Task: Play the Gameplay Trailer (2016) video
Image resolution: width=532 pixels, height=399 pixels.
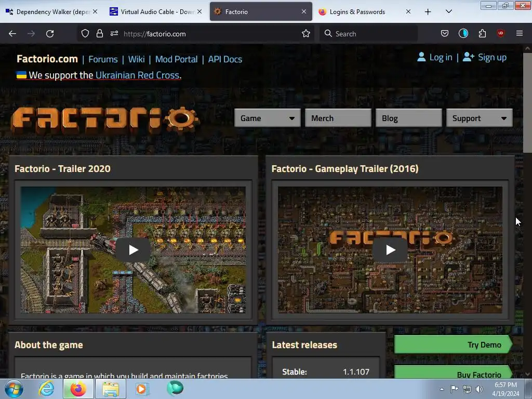Action: pos(390,250)
